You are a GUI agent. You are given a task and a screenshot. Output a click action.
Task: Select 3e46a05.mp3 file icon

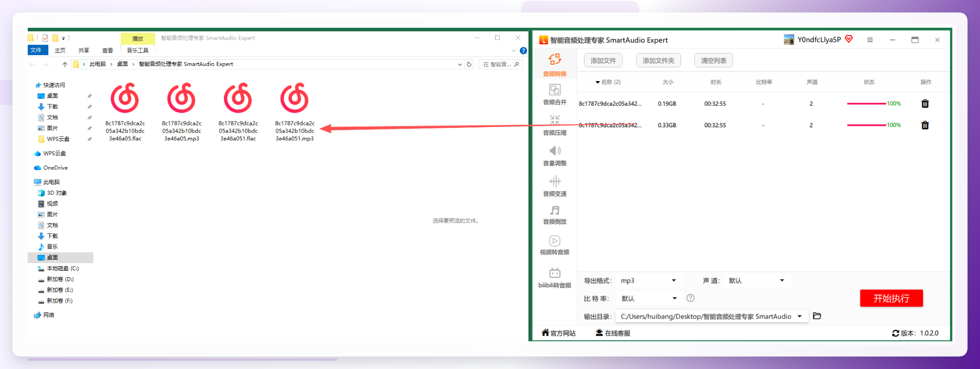pyautogui.click(x=181, y=98)
